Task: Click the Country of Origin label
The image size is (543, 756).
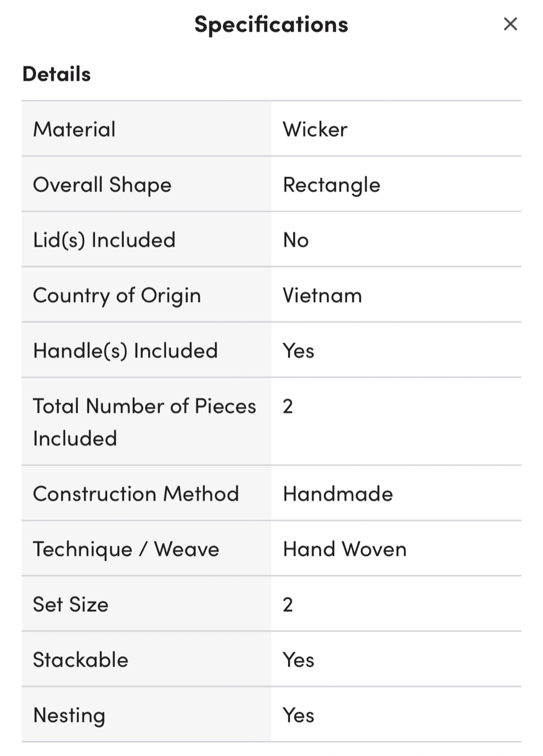Action: tap(117, 296)
